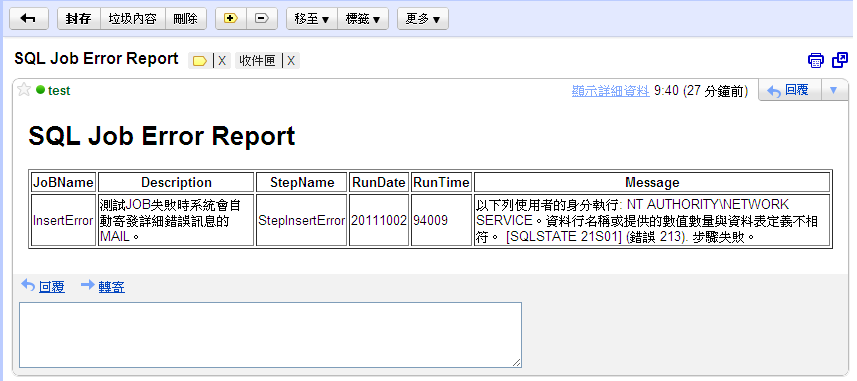
Task: Mark message as spam via 垃圾內容
Action: pos(133,19)
